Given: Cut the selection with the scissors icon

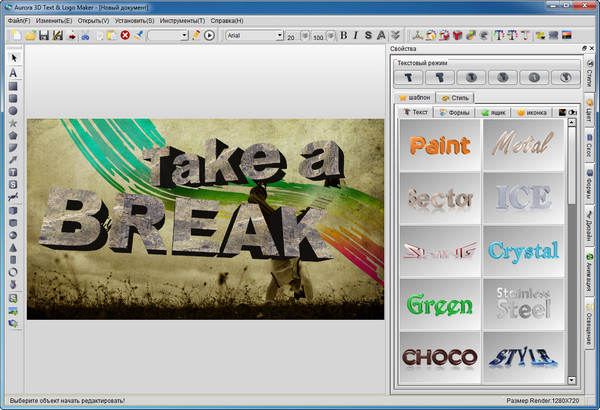Looking at the screenshot, I should (x=85, y=36).
